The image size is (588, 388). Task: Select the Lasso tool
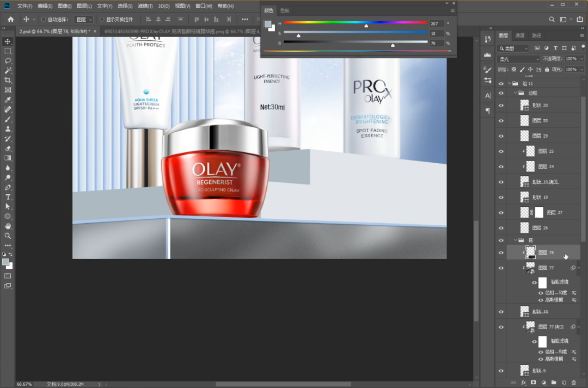(x=8, y=60)
